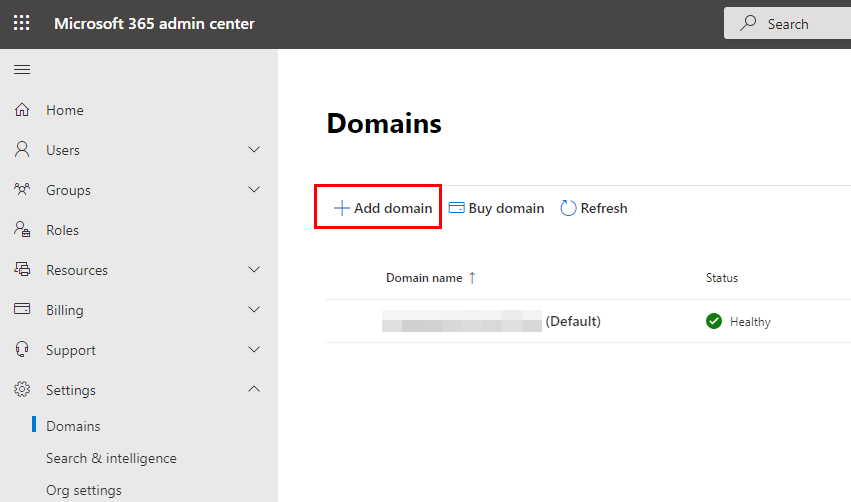851x502 pixels.
Task: Click the Buy domain button
Action: (496, 208)
